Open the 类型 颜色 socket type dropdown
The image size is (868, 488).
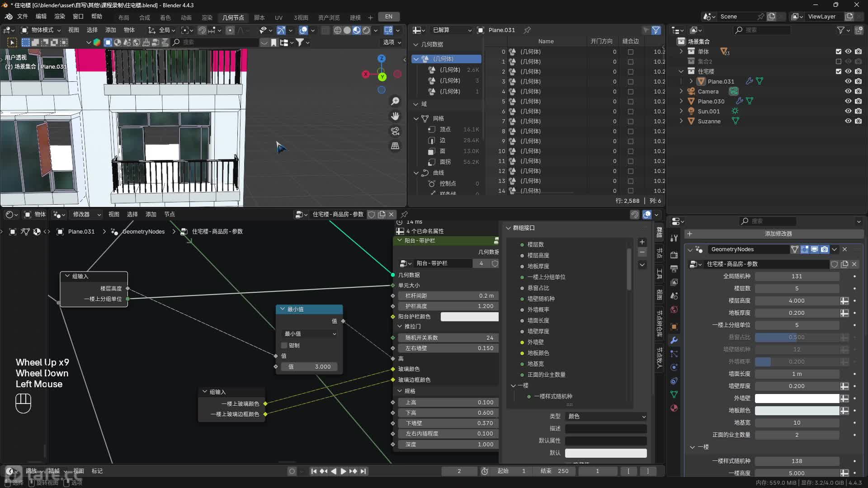[606, 417]
